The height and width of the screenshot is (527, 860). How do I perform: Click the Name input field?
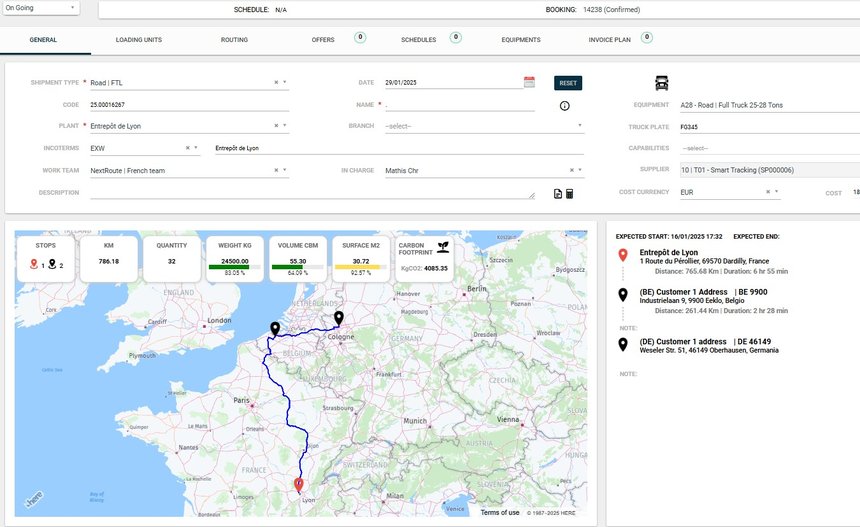pyautogui.click(x=460, y=105)
